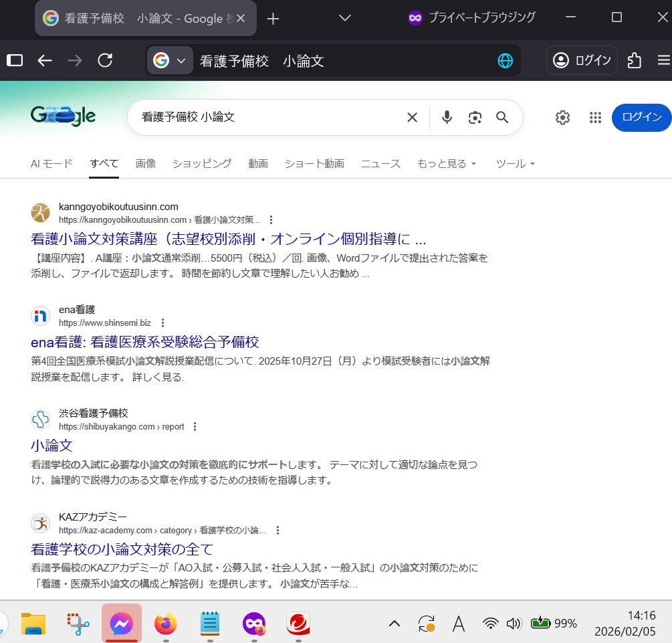Click the voice search microphone icon
This screenshot has height=643, width=672.
(x=447, y=118)
